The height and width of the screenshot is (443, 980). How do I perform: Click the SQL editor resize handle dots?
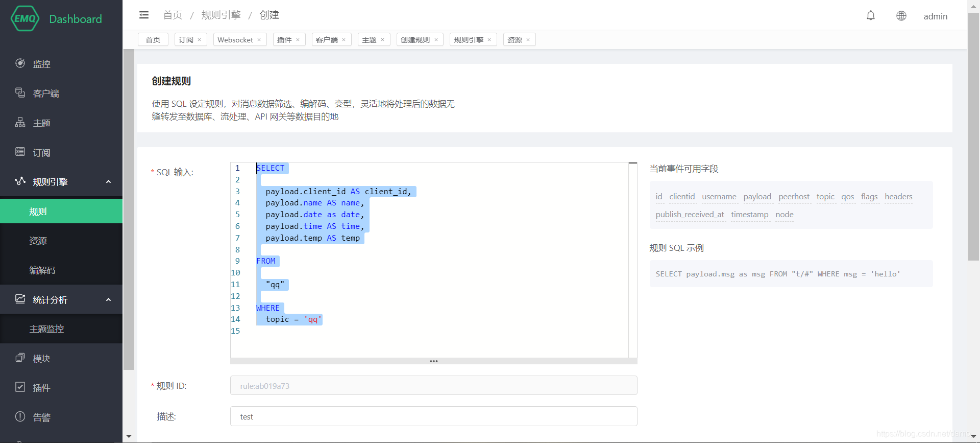tap(434, 361)
